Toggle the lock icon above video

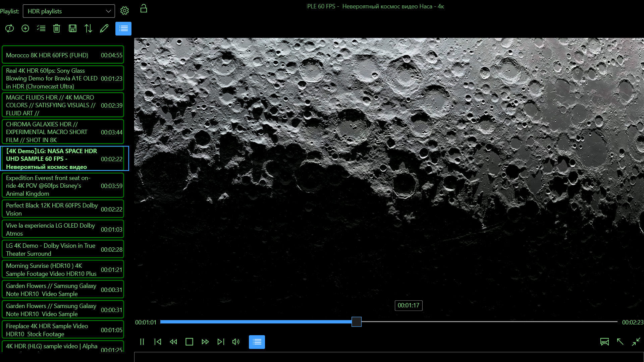pyautogui.click(x=144, y=8)
